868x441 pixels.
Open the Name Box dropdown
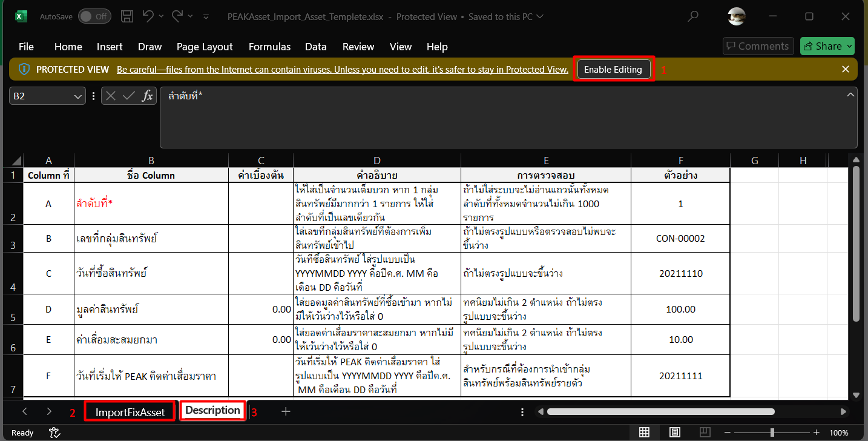77,95
